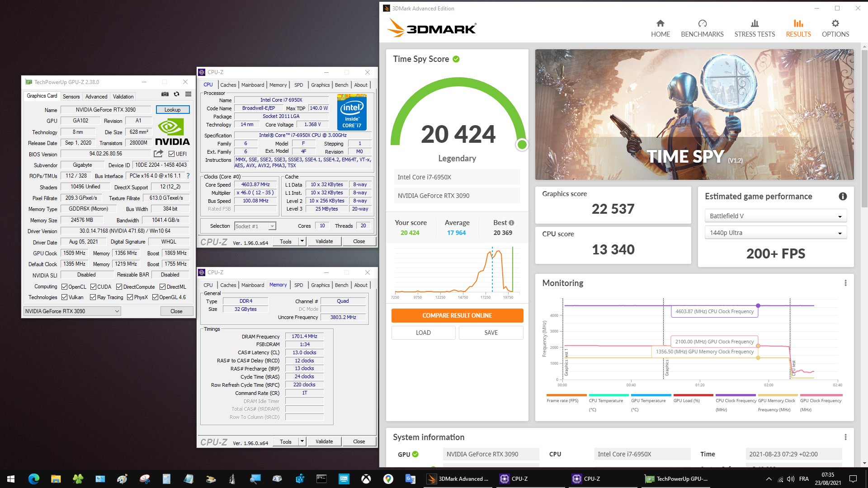Click info icon beside Estimated game performance
This screenshot has width=868, height=488.
coord(843,196)
